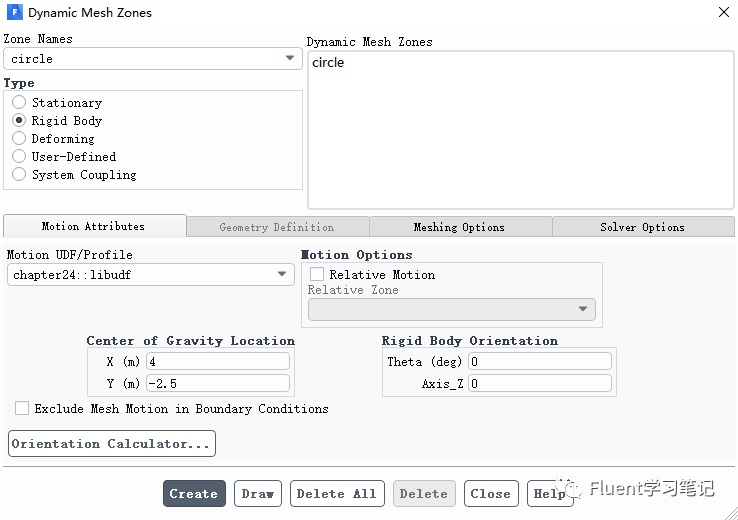Open the Geometry Definition tab
This screenshot has height=520, width=738.
pyautogui.click(x=277, y=227)
